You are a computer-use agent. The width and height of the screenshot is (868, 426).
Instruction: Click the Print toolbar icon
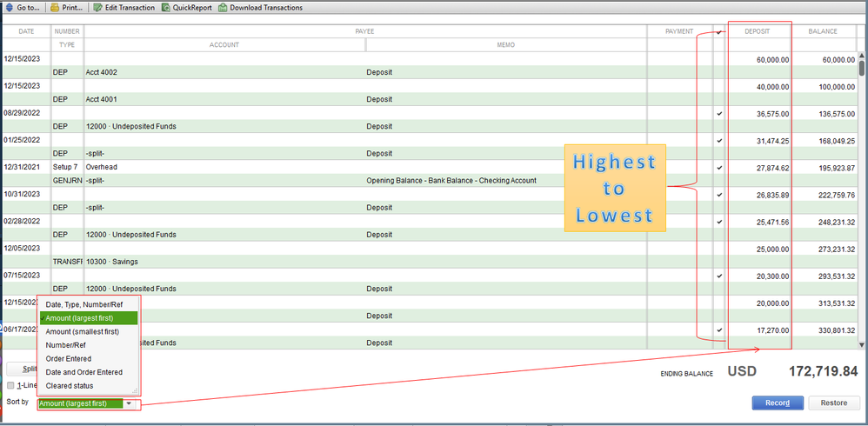(x=56, y=8)
